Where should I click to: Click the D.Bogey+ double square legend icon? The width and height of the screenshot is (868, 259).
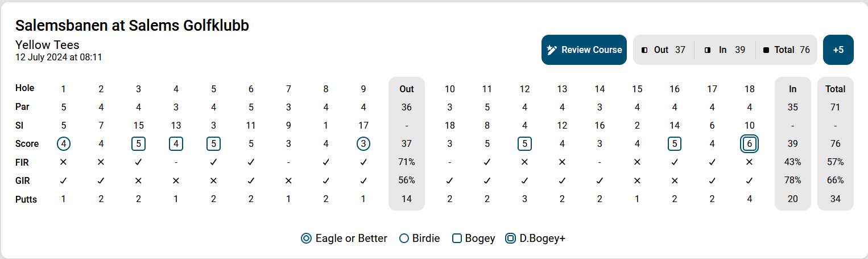(x=510, y=239)
